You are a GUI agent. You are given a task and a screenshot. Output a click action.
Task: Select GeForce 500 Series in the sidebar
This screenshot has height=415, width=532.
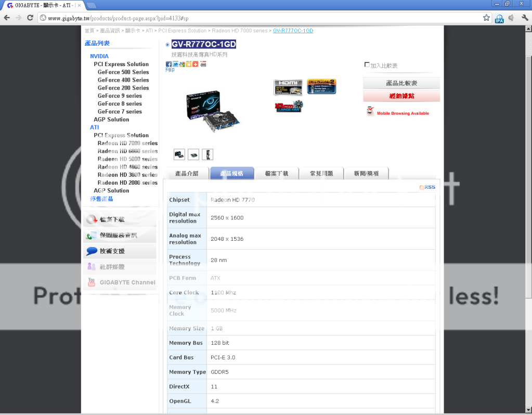123,72
